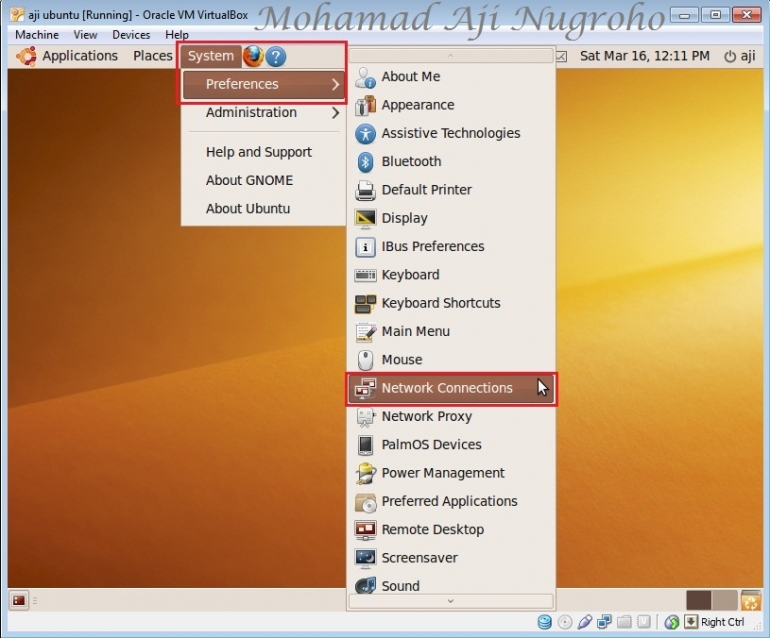Screen dimensions: 770x638
Task: Open Mouse preferences
Action: [451, 360]
